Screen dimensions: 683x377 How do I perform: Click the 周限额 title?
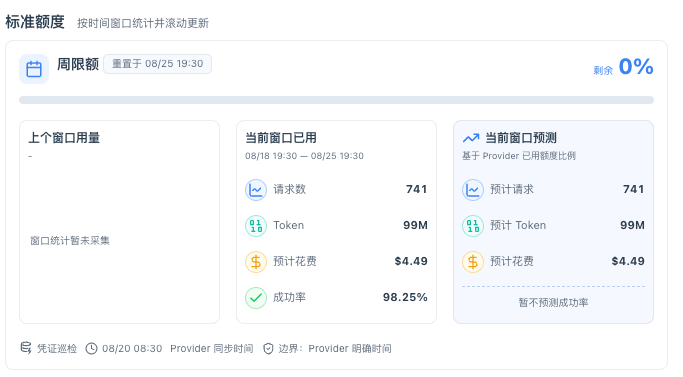[x=78, y=64]
